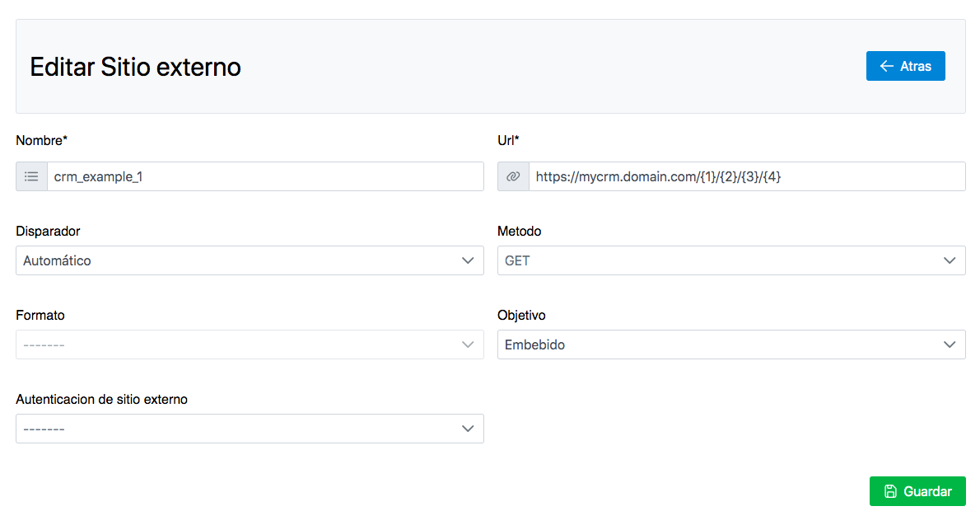Click the Editar Sitio externo heading
Viewport: 980px width, 511px height.
click(136, 67)
